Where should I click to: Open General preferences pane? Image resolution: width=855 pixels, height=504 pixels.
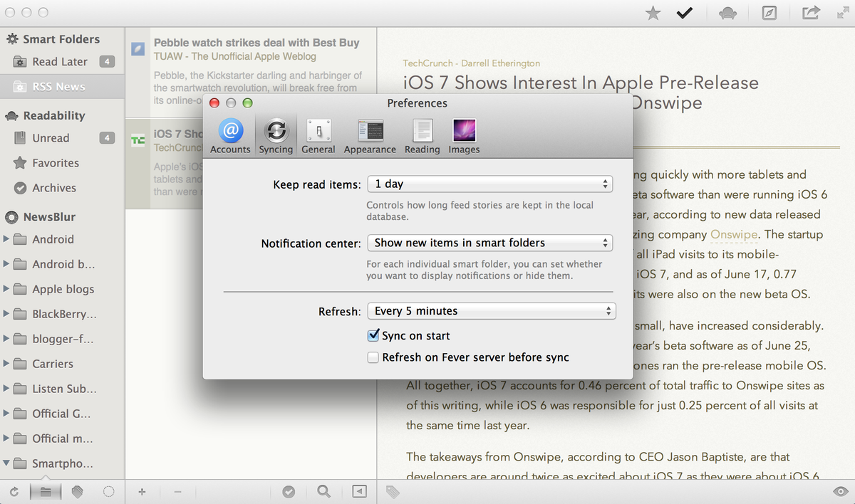318,136
